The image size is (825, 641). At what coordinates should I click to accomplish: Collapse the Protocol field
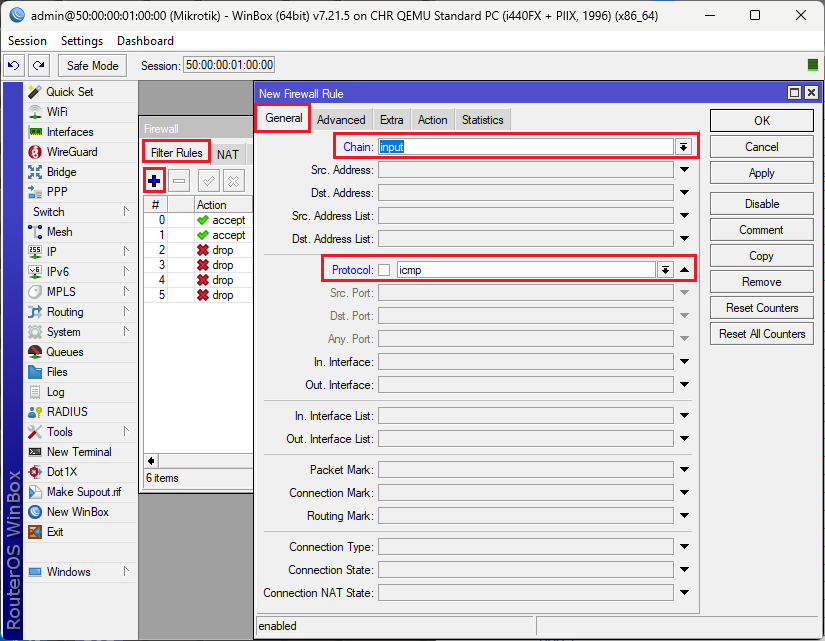pos(684,270)
